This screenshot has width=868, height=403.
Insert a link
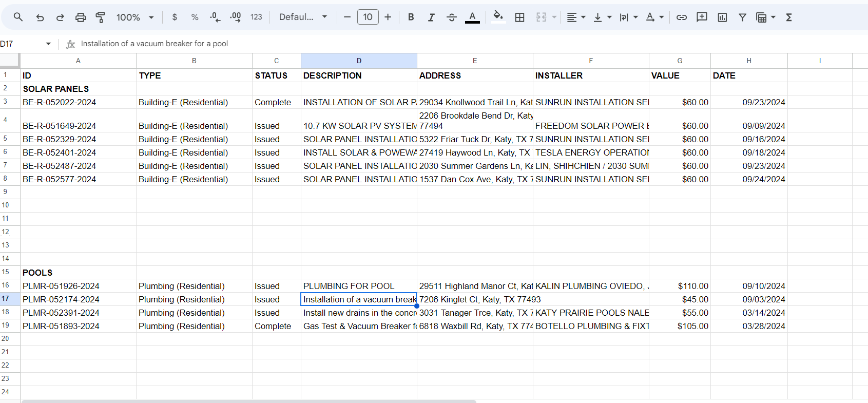point(682,17)
